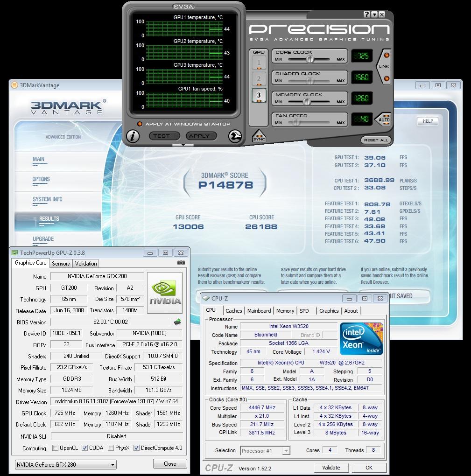471x476 pixels.
Task: Open OPTIONS section in 3DMark Vantage
Action: [x=41, y=179]
